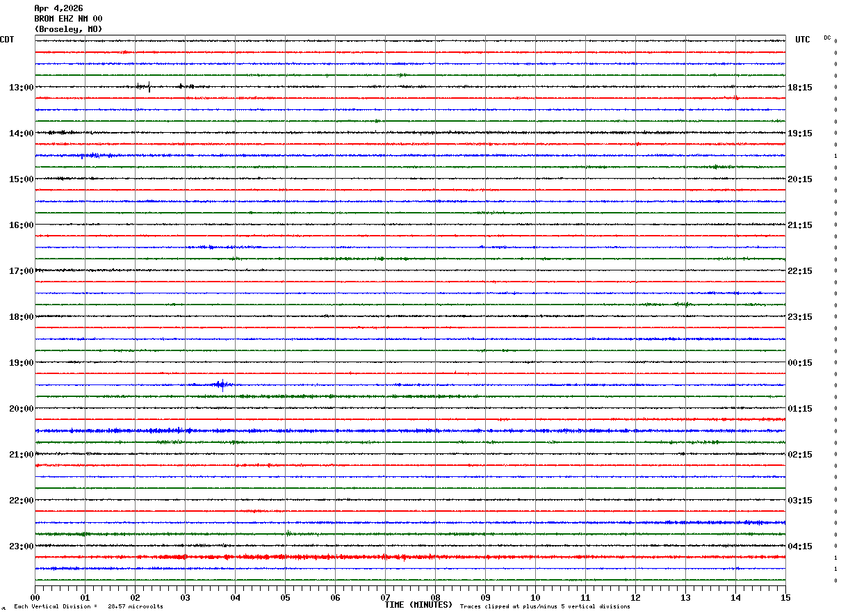Click the (Broseley, MO) location label
Viewport: 841px width, 616px height.
click(68, 29)
